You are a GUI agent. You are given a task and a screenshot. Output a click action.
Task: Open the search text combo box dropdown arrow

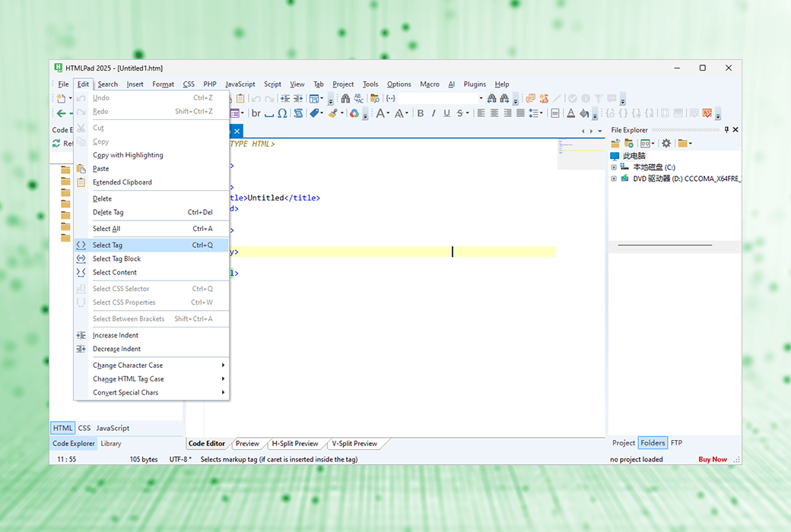pos(481,98)
